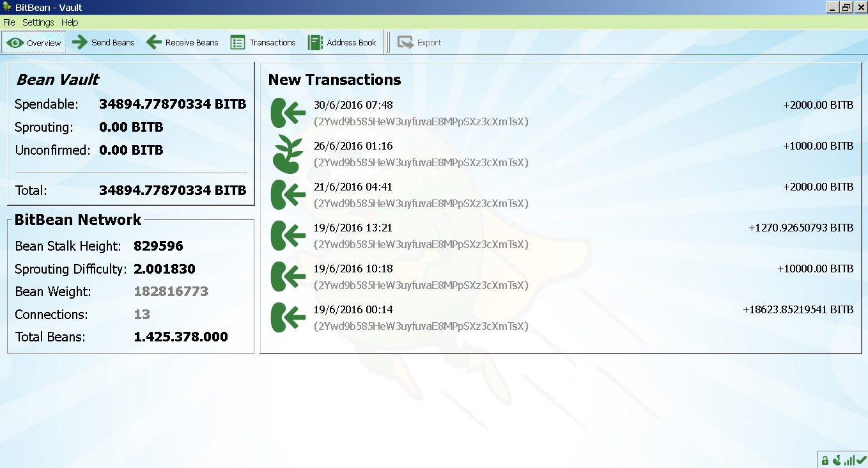Click the Total balance value 34894.77870334 BITB
Viewport: 868px width, 468px height.
point(173,191)
